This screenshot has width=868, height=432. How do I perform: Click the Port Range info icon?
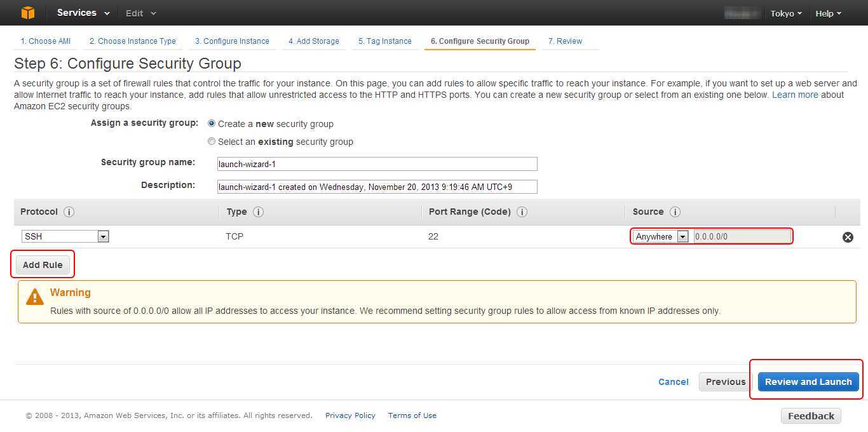(x=522, y=212)
